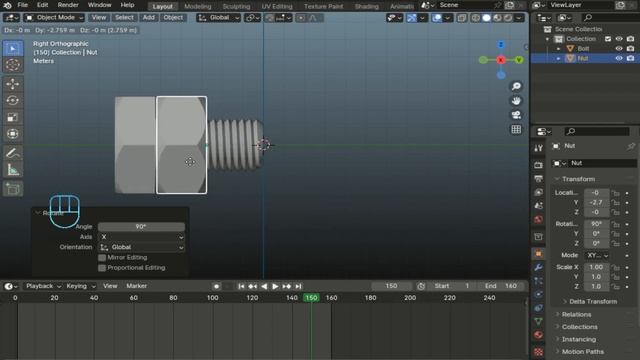Choose the combined Transform tool
The width and height of the screenshot is (640, 360).
point(13,134)
